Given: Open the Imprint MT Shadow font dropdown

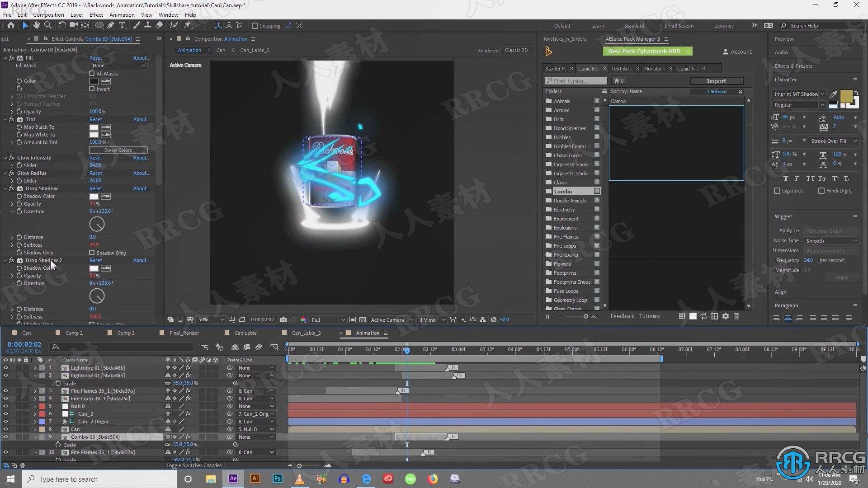Looking at the screenshot, I should coord(799,94).
